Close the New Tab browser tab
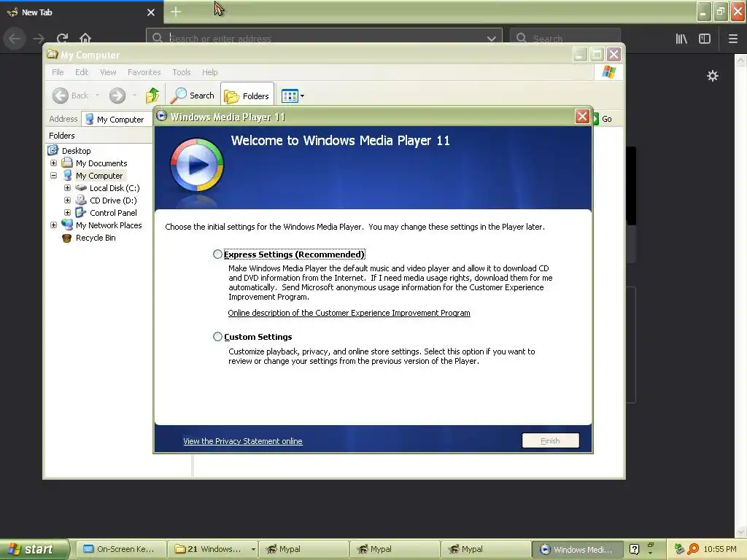This screenshot has height=560, width=747. tap(151, 12)
